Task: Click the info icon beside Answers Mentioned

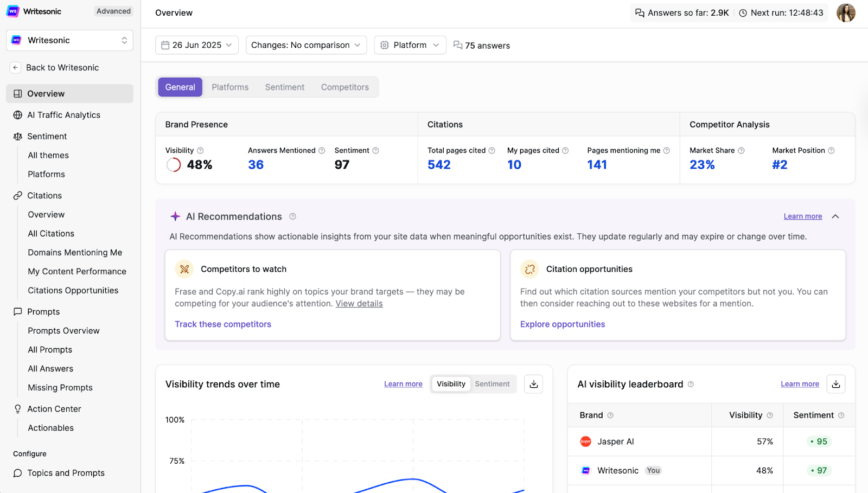Action: point(322,151)
